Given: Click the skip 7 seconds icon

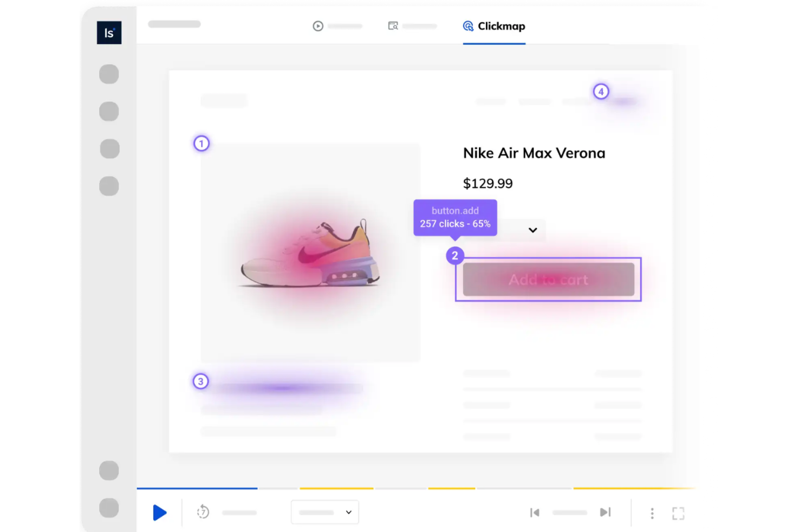Looking at the screenshot, I should [x=203, y=512].
